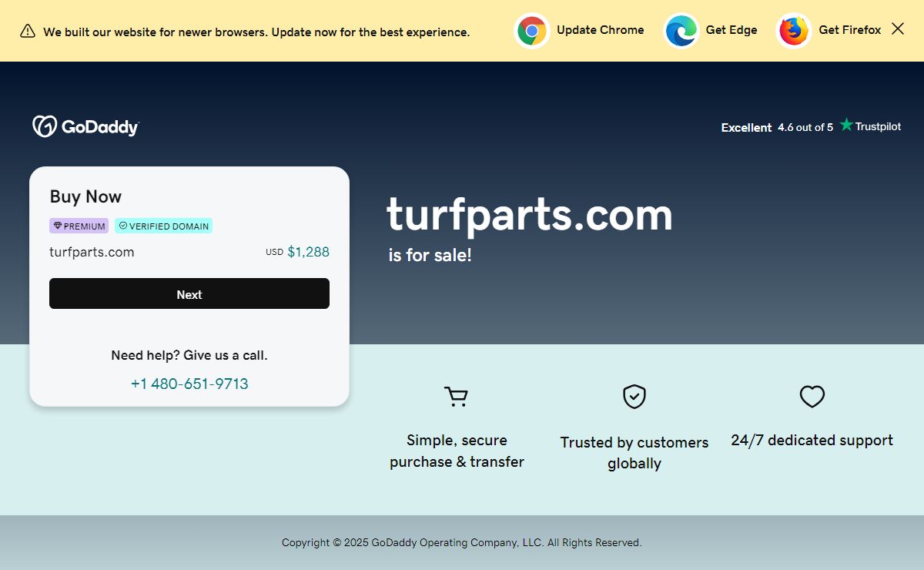This screenshot has width=924, height=570.
Task: Click '24/7 dedicated support' text
Action: (812, 440)
